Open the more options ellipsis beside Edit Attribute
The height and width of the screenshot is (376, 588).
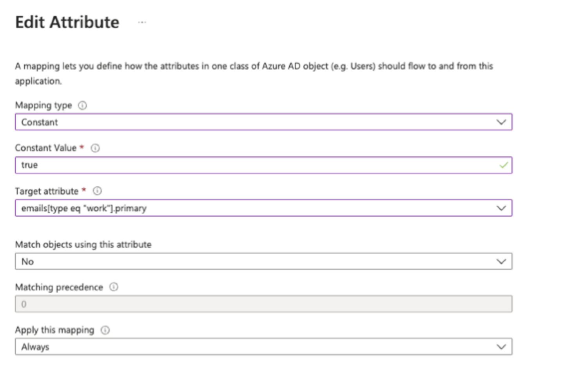tap(142, 22)
